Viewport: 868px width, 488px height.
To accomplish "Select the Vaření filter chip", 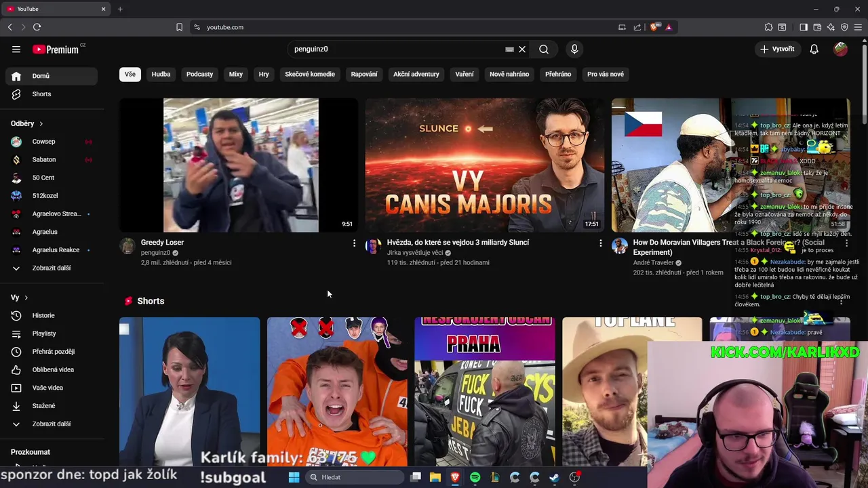I will [x=465, y=74].
